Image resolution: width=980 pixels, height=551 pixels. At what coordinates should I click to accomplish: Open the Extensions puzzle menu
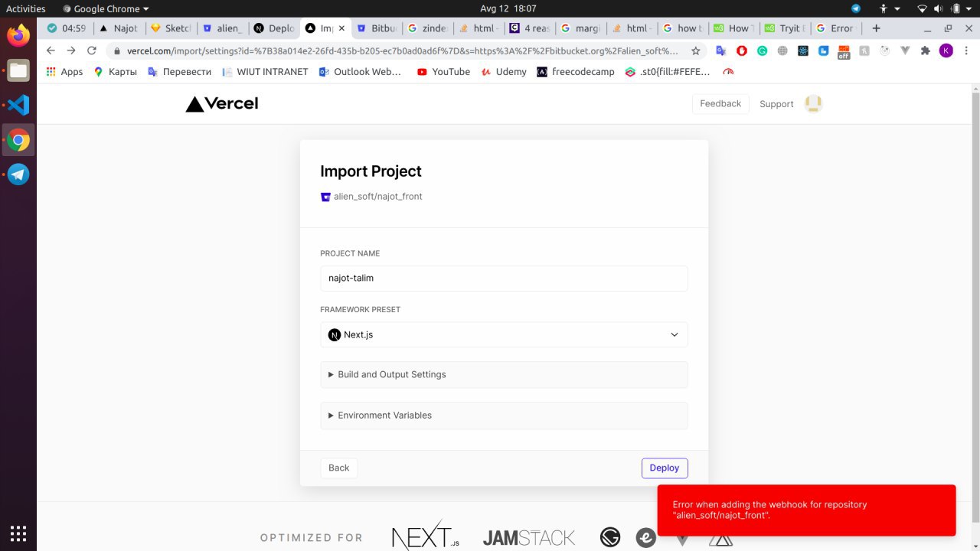point(925,51)
